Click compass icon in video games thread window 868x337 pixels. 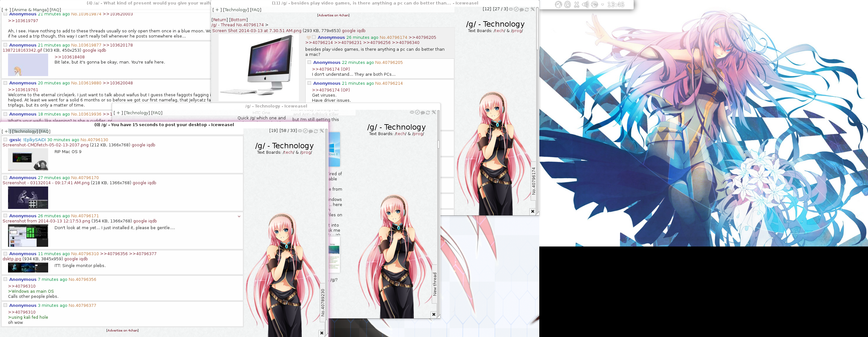point(516,9)
